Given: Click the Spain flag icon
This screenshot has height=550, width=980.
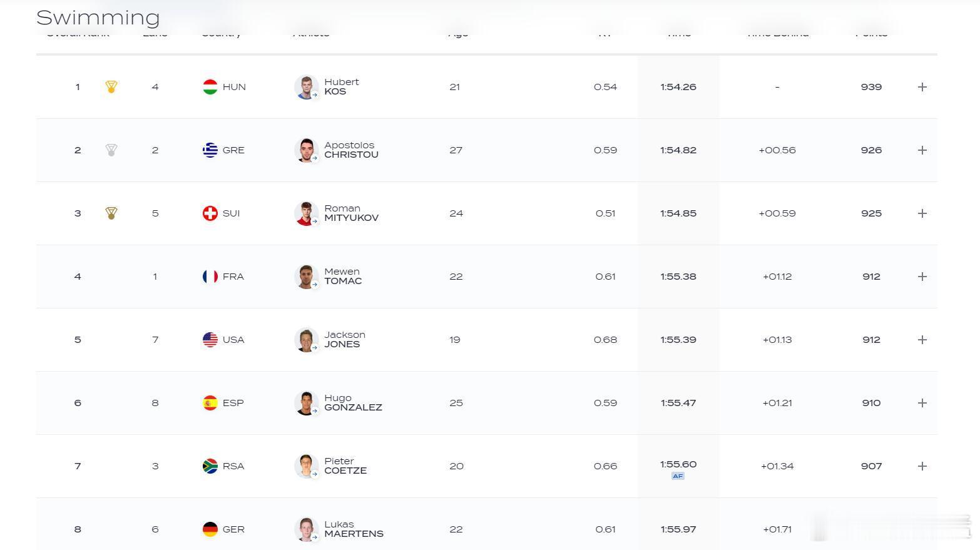Looking at the screenshot, I should (x=210, y=403).
